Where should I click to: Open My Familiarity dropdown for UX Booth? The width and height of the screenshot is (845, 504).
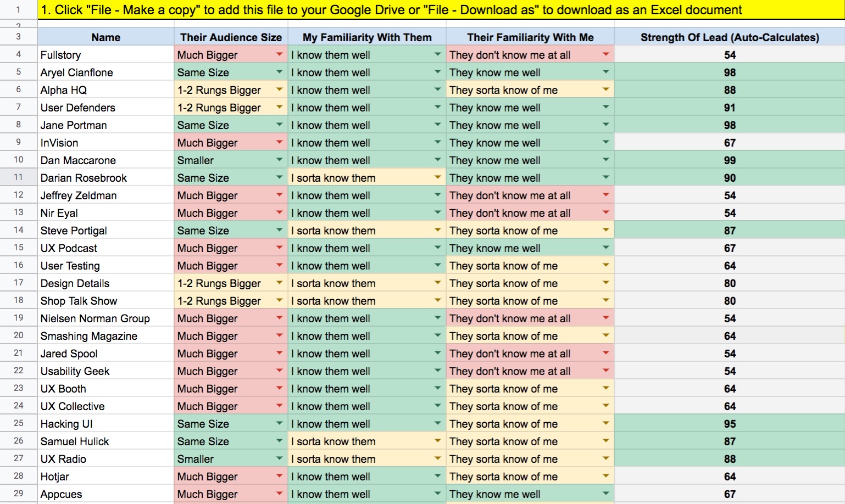(437, 388)
